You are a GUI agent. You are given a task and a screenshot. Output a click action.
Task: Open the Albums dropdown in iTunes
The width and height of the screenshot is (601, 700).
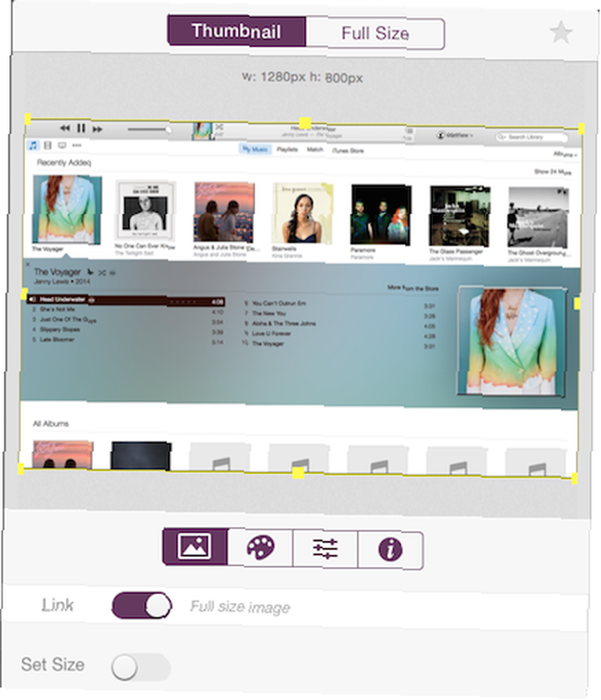coord(565,155)
